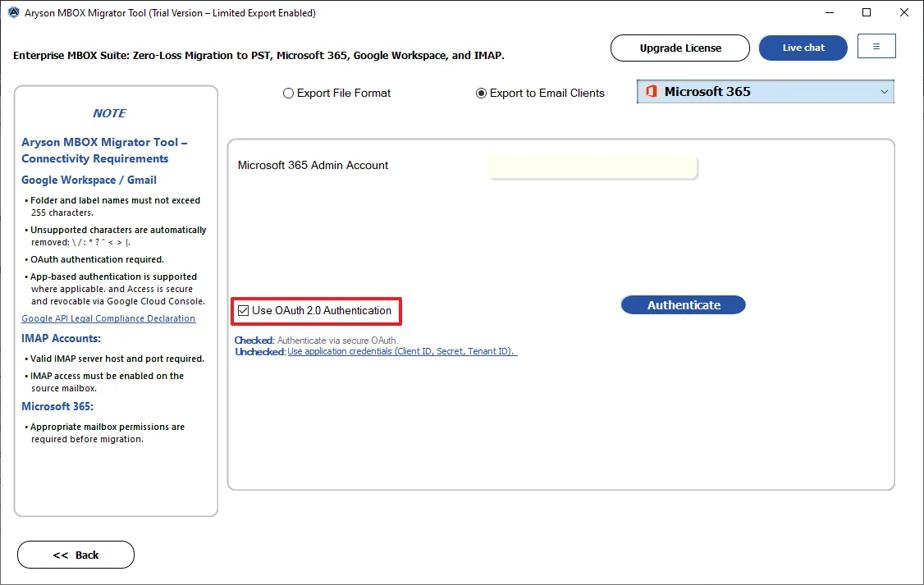Click the Upgrade License button
The height and width of the screenshot is (585, 924).
[680, 48]
